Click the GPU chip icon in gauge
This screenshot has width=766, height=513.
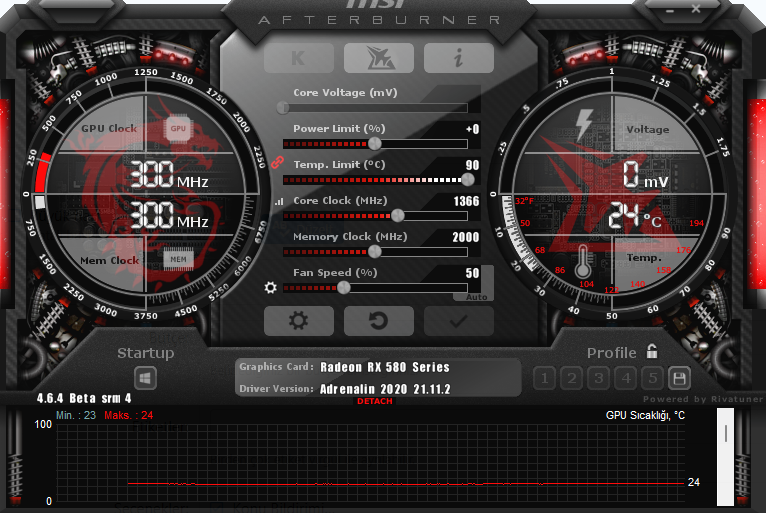[178, 128]
